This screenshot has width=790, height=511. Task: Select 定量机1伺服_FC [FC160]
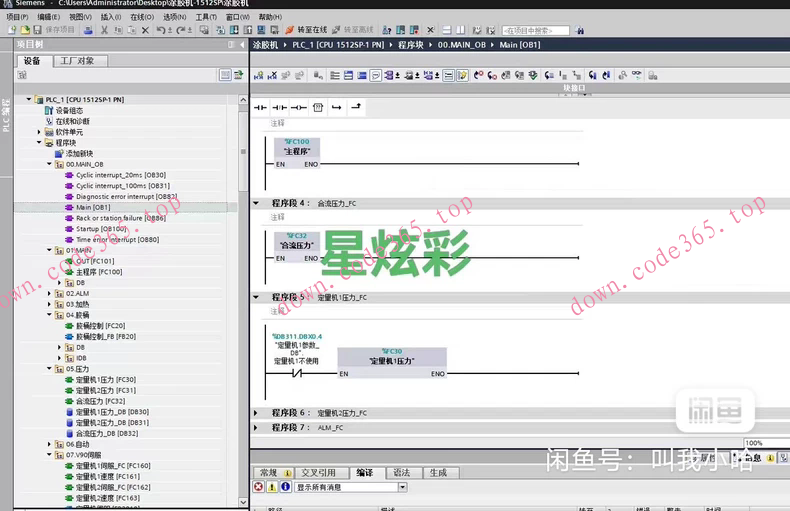(113, 466)
